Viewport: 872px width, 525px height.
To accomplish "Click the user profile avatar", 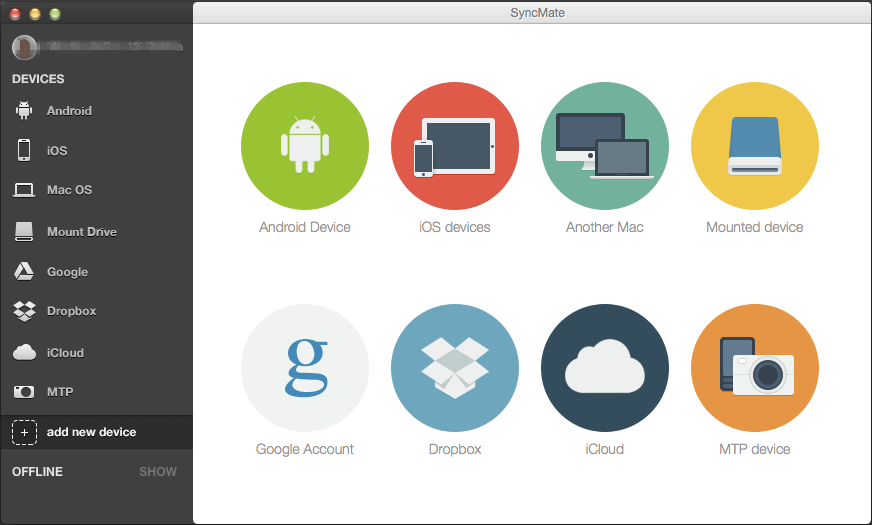I will (x=25, y=47).
